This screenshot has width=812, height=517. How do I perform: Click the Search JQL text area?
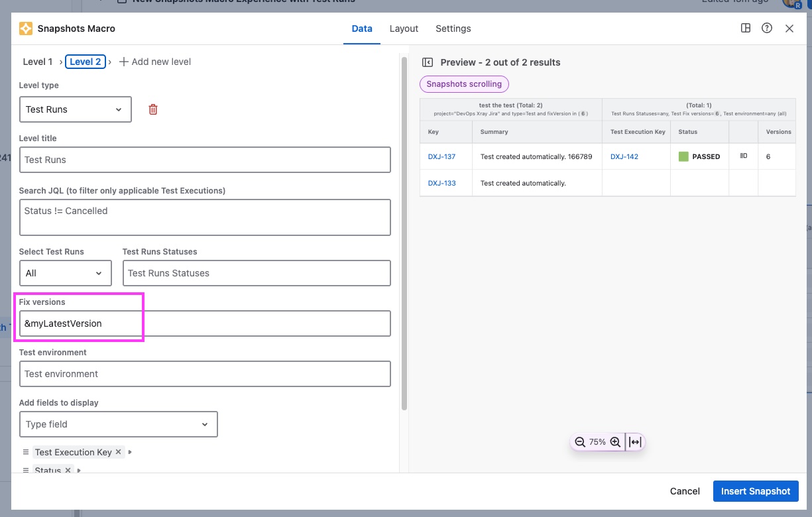pos(205,217)
